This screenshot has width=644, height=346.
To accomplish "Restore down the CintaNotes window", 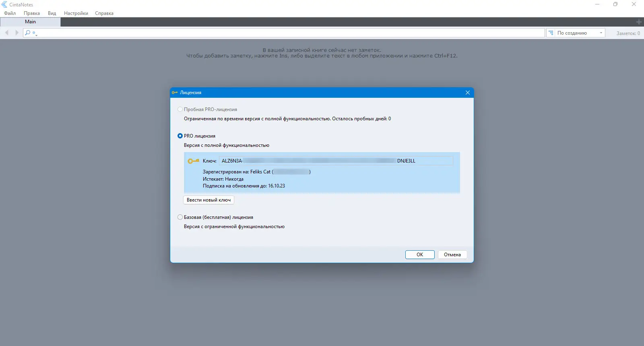I will pyautogui.click(x=615, y=4).
